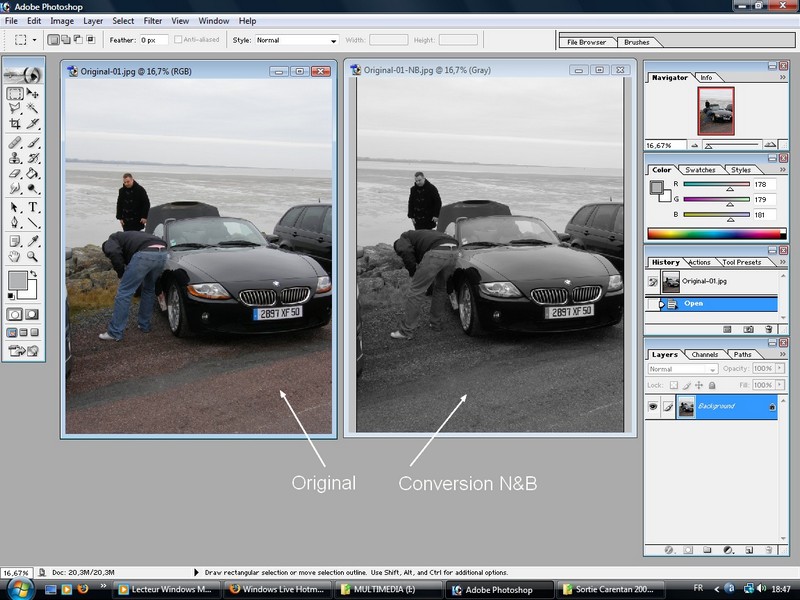Select the Polygonal Lasso tool
Screen dimensions: 800x600
(x=15, y=108)
